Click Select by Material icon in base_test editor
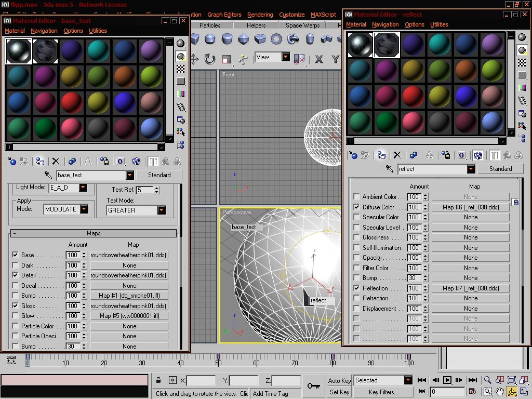This screenshot has width=532, height=399. pos(180,132)
